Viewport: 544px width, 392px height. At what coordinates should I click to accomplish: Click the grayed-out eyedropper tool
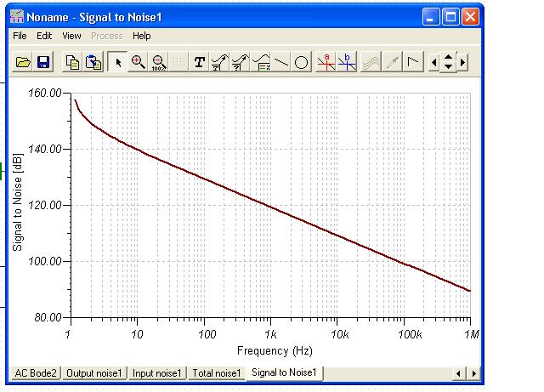392,62
